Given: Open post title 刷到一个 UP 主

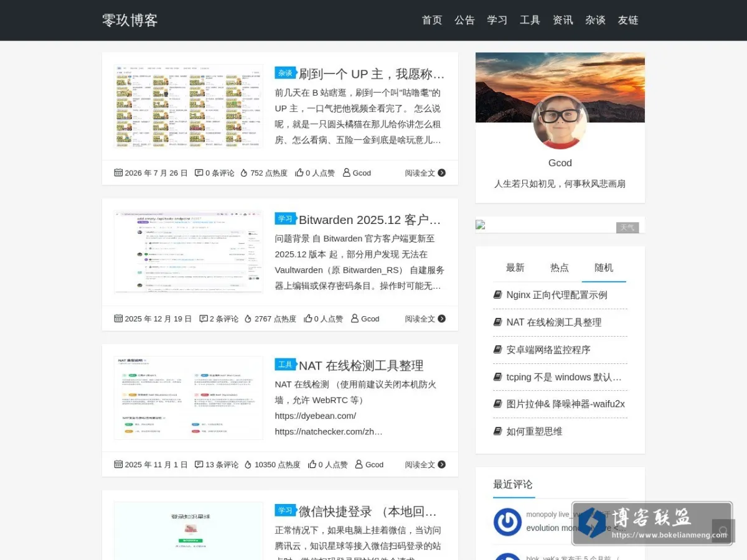Looking at the screenshot, I should 372,74.
